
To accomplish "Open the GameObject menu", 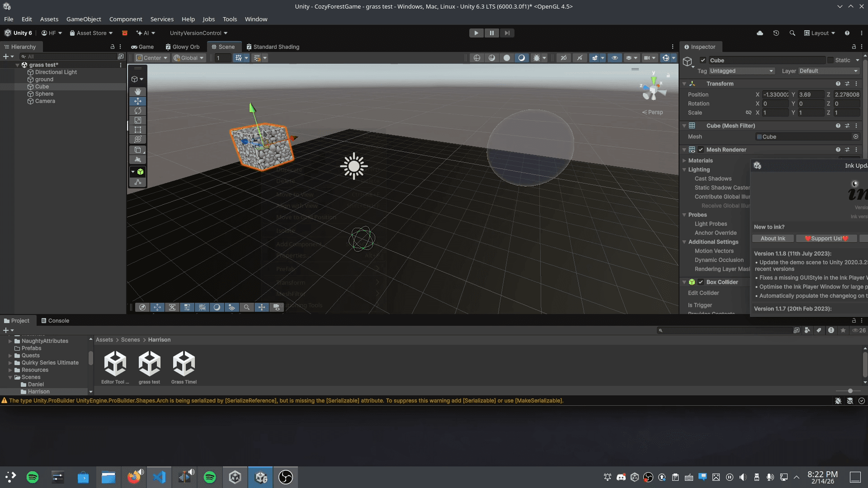I will pyautogui.click(x=83, y=19).
